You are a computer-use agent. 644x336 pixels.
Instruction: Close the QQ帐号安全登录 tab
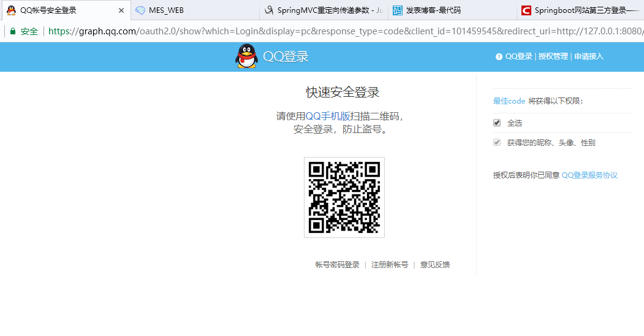pos(121,10)
